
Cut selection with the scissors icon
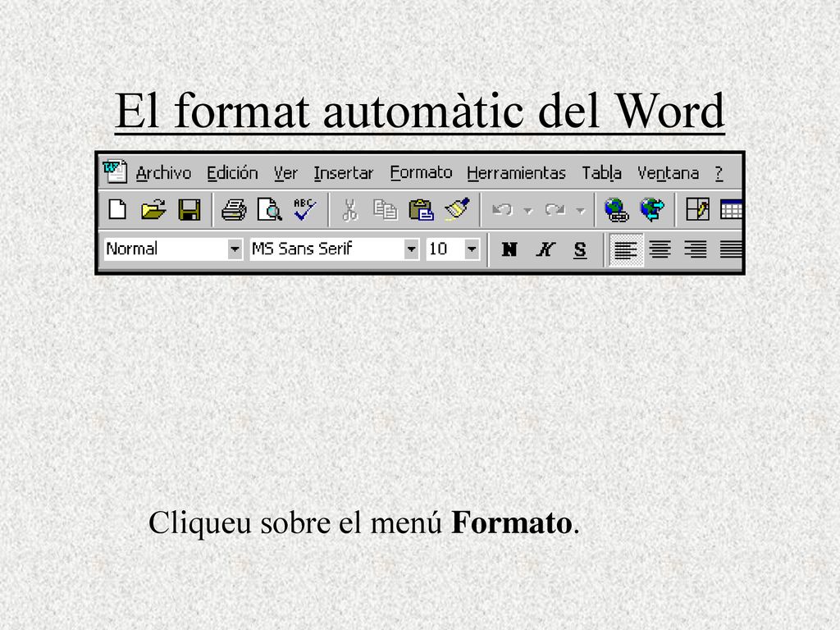coord(349,209)
